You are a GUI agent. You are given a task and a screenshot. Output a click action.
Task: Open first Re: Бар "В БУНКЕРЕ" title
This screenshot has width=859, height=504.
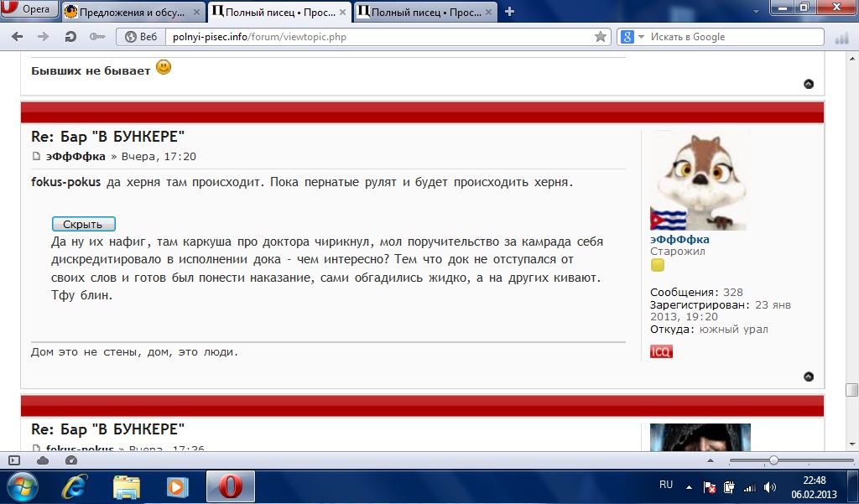pyautogui.click(x=108, y=137)
